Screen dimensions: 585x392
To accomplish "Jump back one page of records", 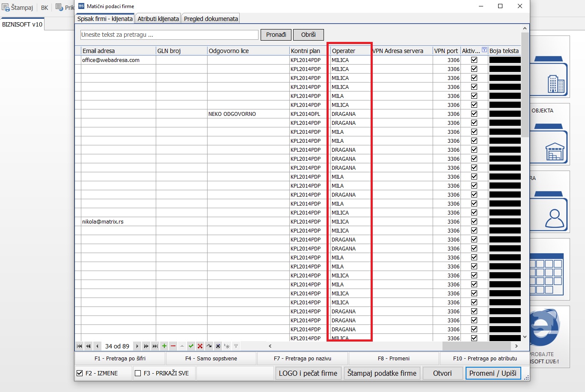I will point(88,346).
